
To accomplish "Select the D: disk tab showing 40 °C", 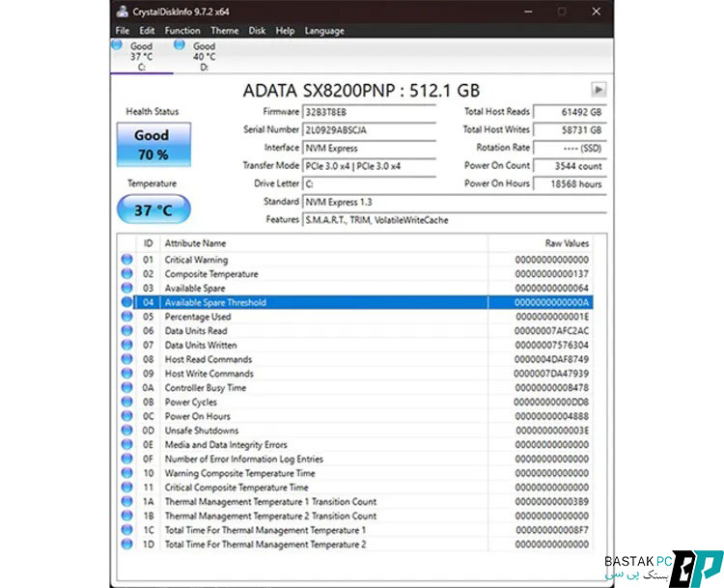I will pos(204,56).
